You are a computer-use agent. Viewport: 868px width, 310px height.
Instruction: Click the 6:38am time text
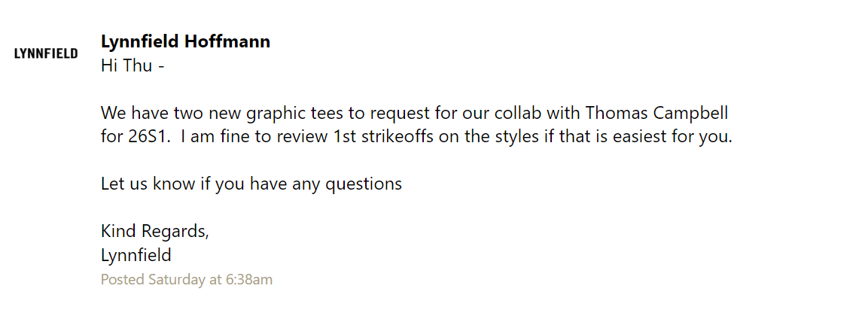[249, 280]
